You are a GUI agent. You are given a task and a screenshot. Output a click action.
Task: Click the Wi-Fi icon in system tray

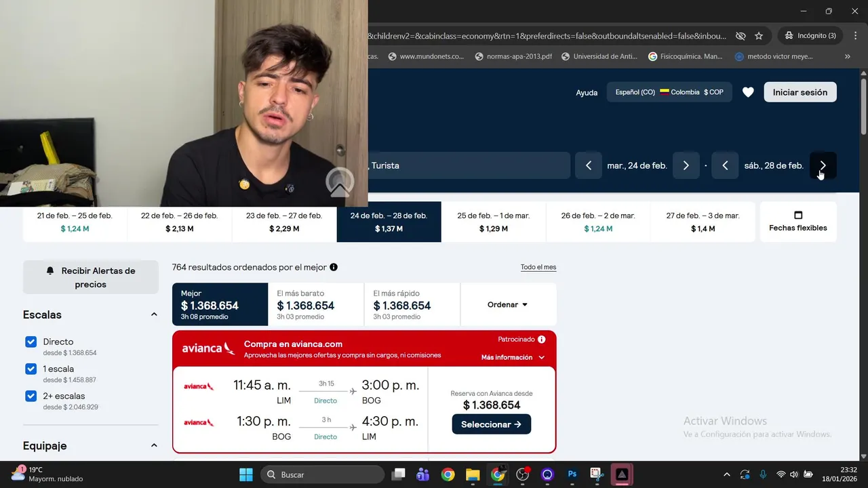[781, 474]
